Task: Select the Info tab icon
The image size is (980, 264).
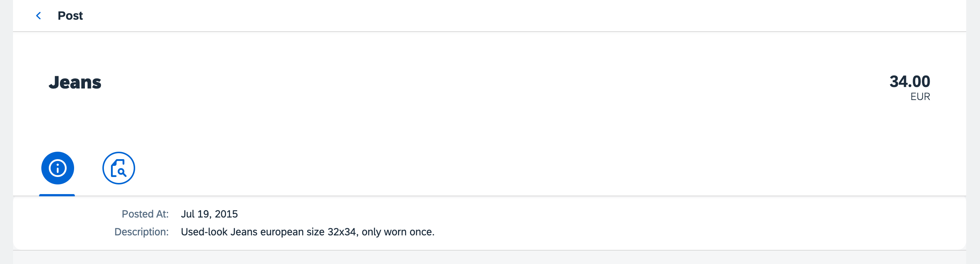Action: (57, 168)
